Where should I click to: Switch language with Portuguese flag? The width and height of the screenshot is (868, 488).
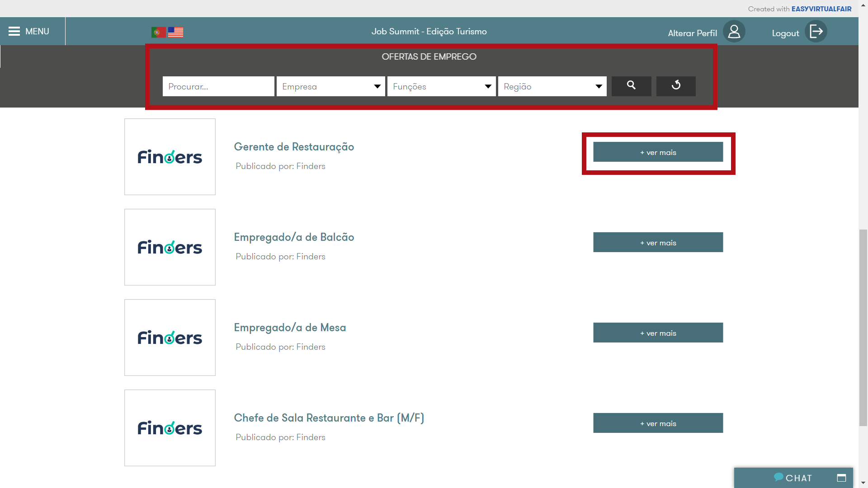point(158,32)
